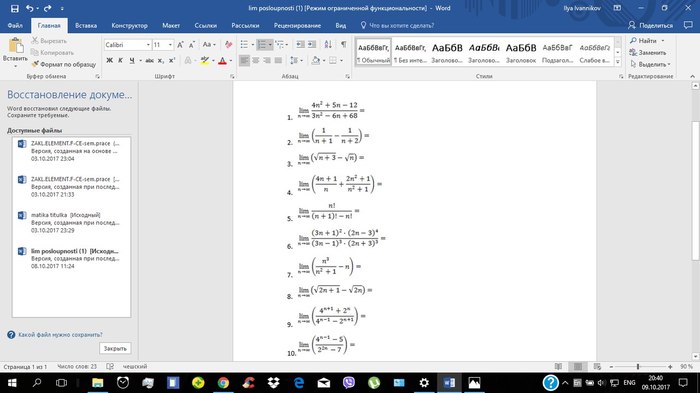The height and width of the screenshot is (393, 700).
Task: Click the Undo arrow in the quick access toolbar
Action: [x=30, y=8]
